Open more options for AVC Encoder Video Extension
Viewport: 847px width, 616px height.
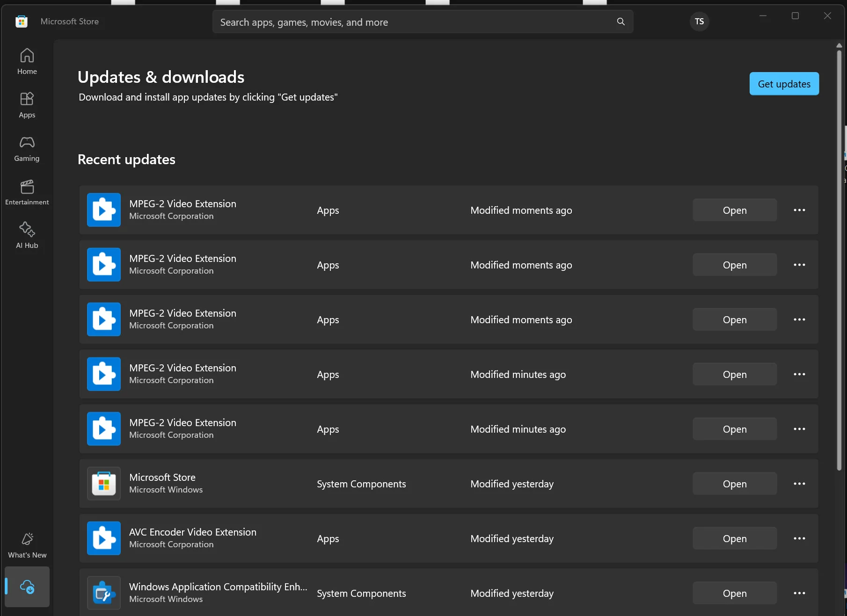click(x=799, y=538)
